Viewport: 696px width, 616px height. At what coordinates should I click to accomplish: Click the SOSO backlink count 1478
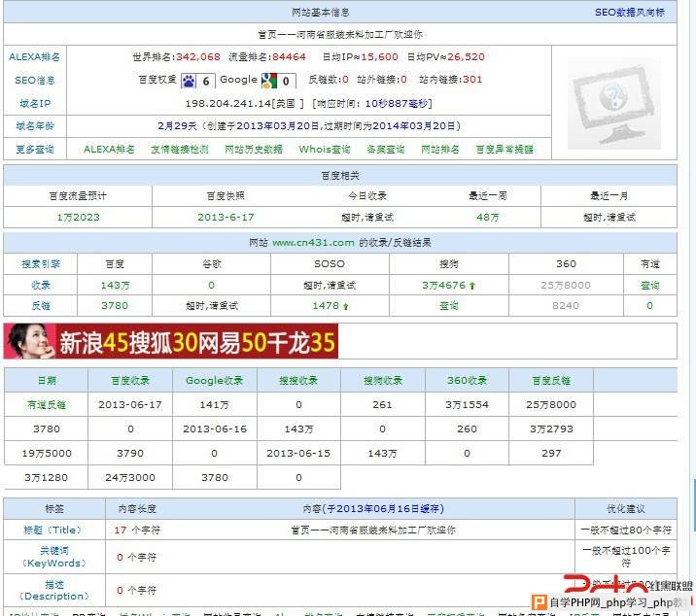coord(326,306)
